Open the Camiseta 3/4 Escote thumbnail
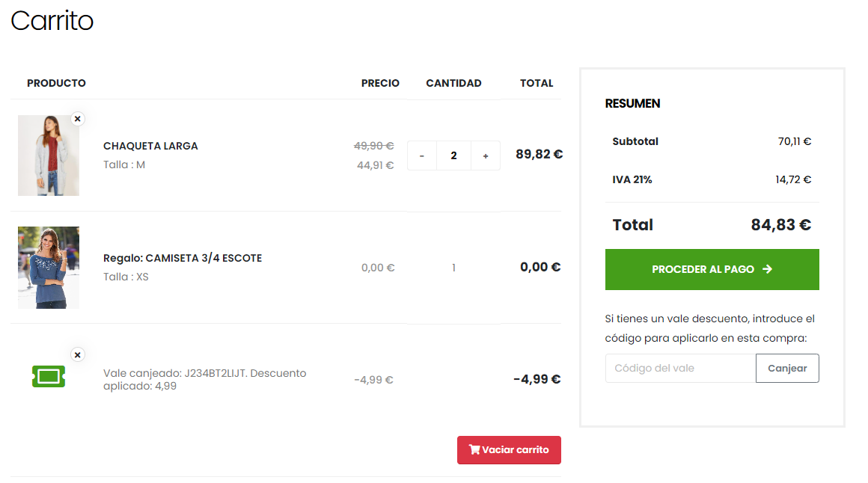The height and width of the screenshot is (483, 868). [x=49, y=268]
